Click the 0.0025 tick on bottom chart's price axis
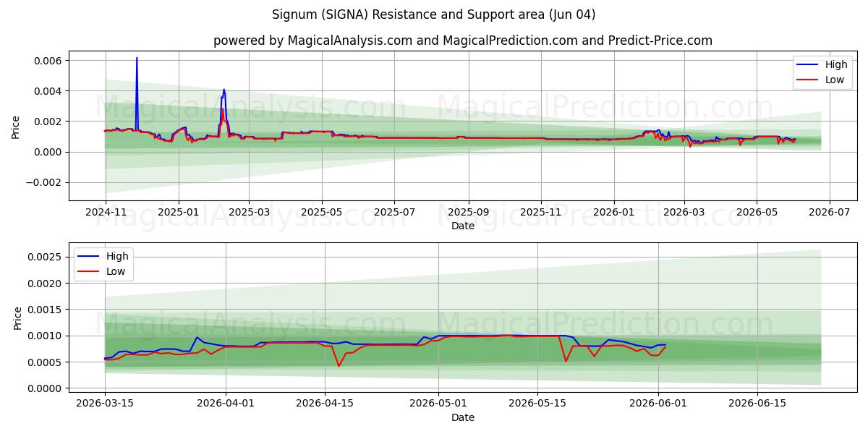Image resolution: width=868 pixels, height=434 pixels. (x=46, y=258)
